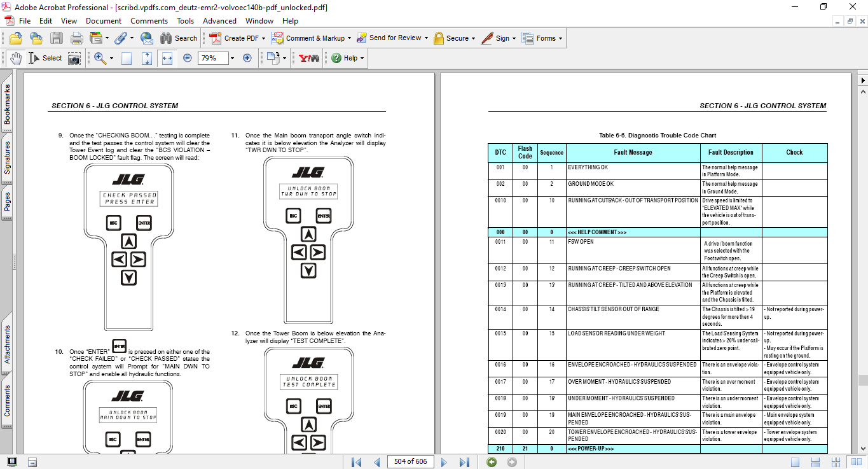Open the Comments menu
The height and width of the screenshot is (469, 868).
tap(149, 21)
